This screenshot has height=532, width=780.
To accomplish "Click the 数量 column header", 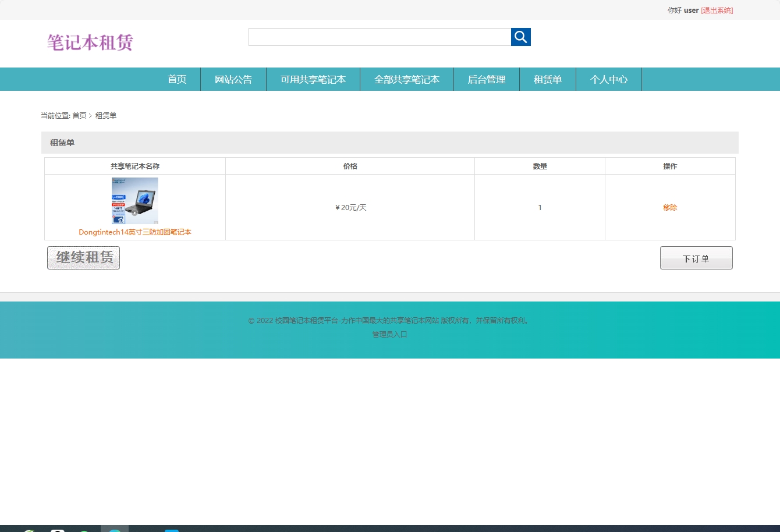I will pyautogui.click(x=540, y=166).
